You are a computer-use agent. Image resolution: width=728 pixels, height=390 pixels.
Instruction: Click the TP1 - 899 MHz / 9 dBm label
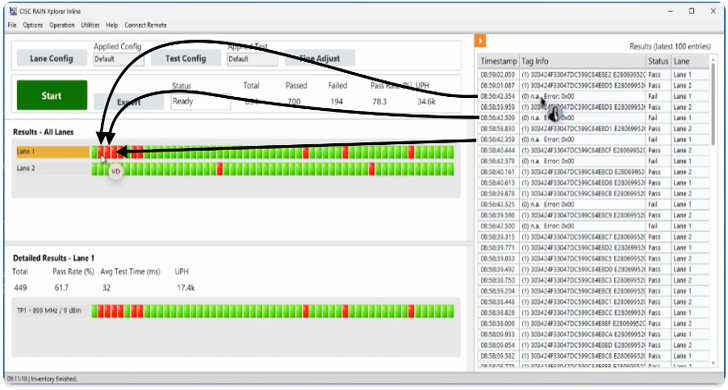coord(49,311)
